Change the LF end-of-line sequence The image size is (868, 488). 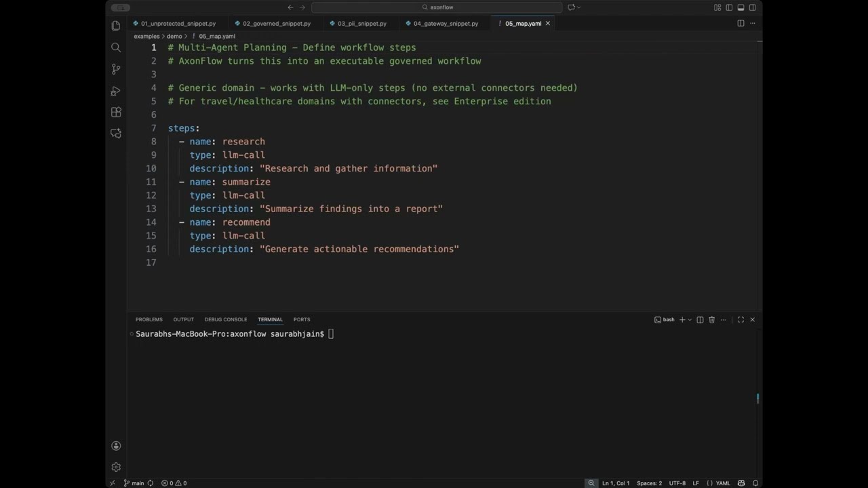[x=696, y=483]
